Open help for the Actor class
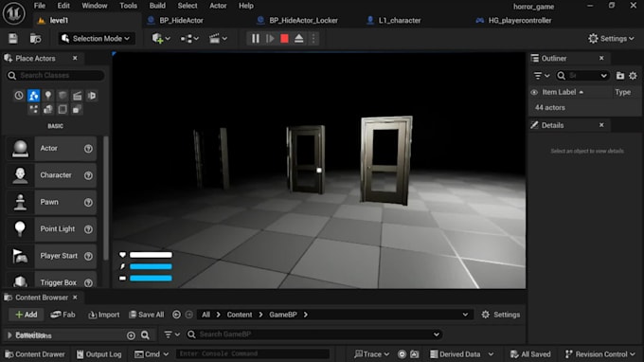Image resolution: width=644 pixels, height=362 pixels. (88, 149)
